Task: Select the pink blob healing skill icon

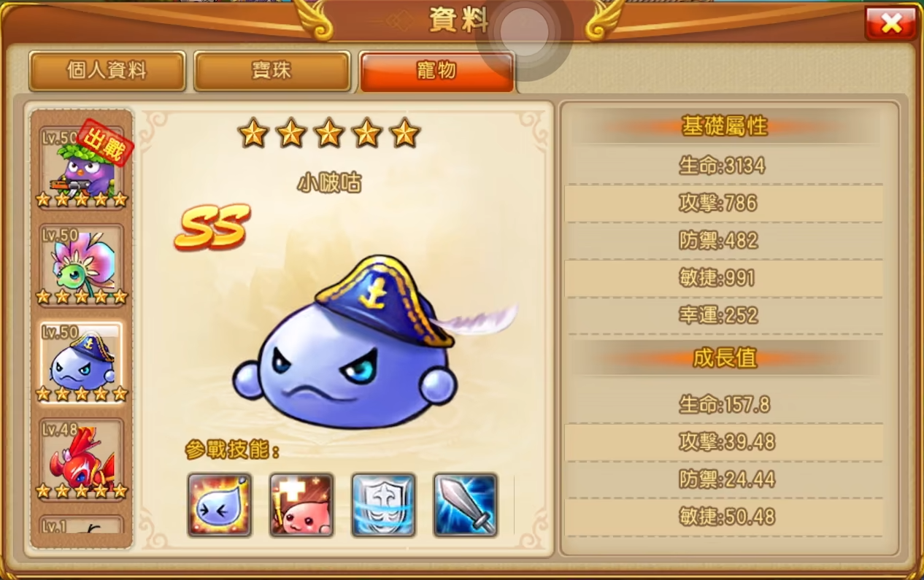Action: 301,505
